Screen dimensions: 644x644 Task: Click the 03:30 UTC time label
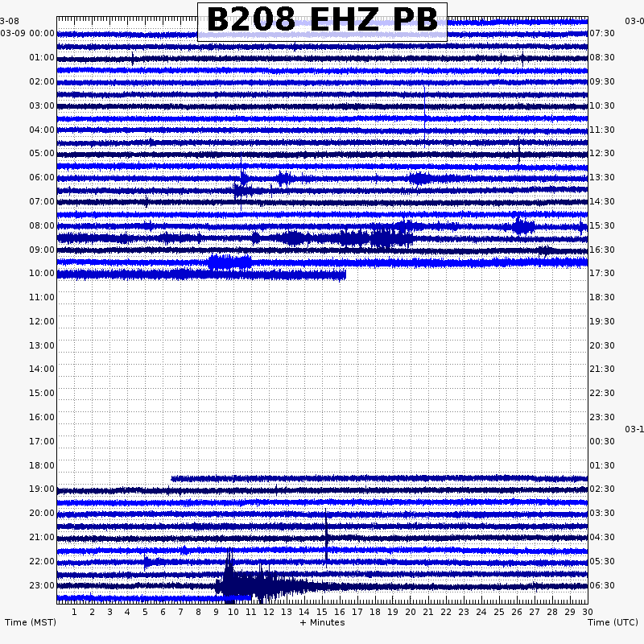602,514
